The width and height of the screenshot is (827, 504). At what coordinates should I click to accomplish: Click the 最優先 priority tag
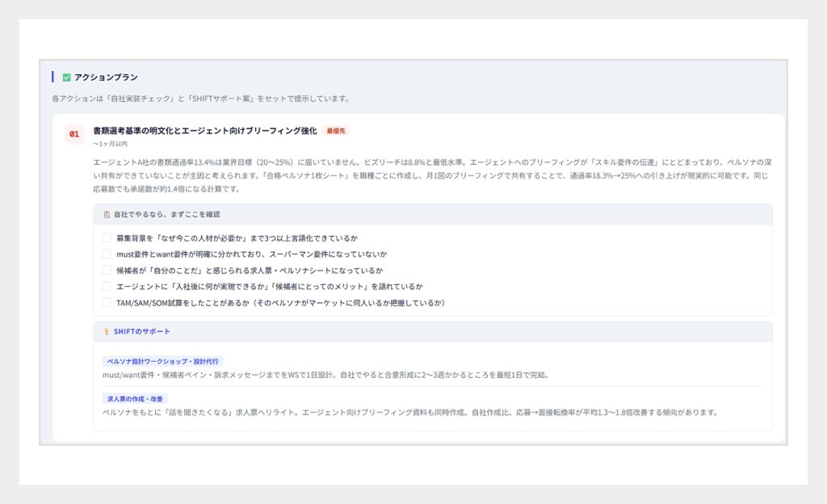point(336,131)
